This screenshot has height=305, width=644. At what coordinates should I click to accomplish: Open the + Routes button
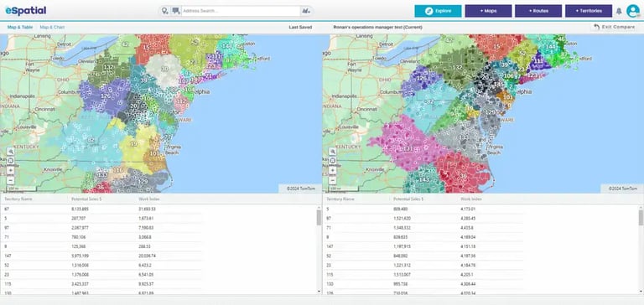coord(538,11)
